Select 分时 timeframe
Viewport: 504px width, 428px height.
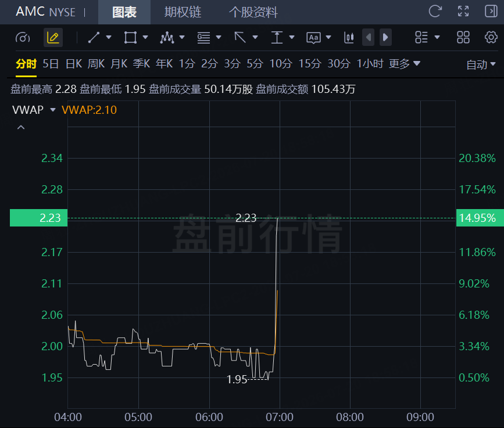[x=26, y=63]
